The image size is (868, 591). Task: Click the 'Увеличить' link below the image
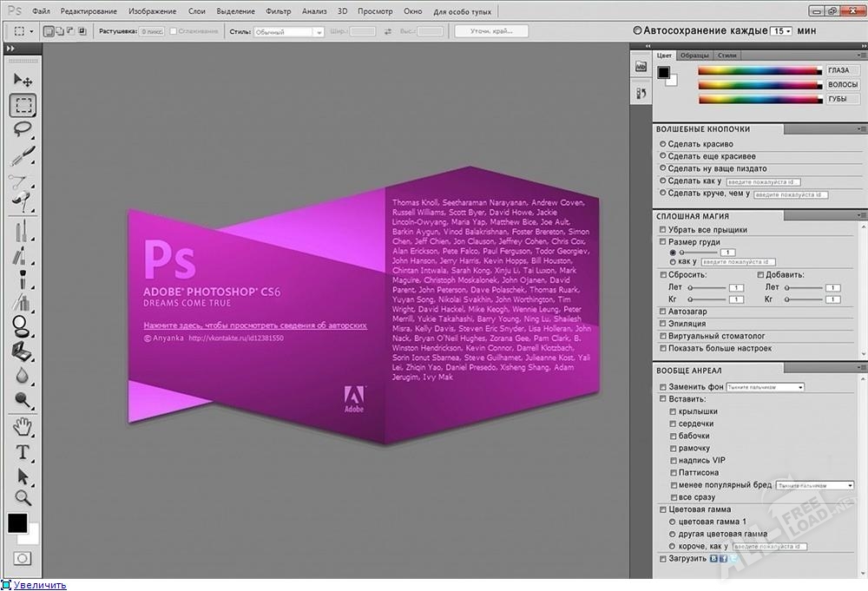pos(39,585)
